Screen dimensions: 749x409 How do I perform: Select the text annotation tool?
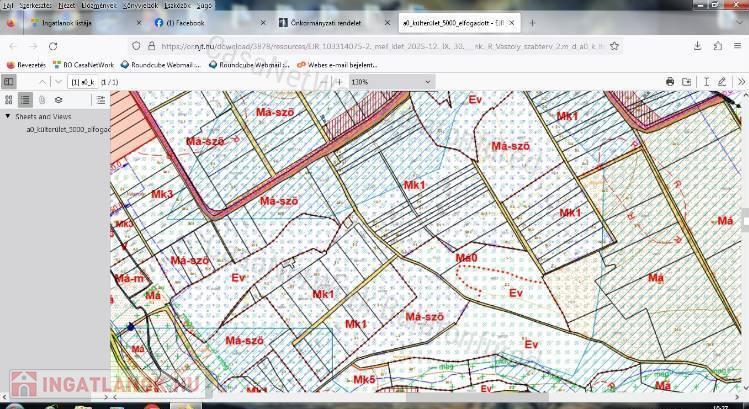point(707,82)
